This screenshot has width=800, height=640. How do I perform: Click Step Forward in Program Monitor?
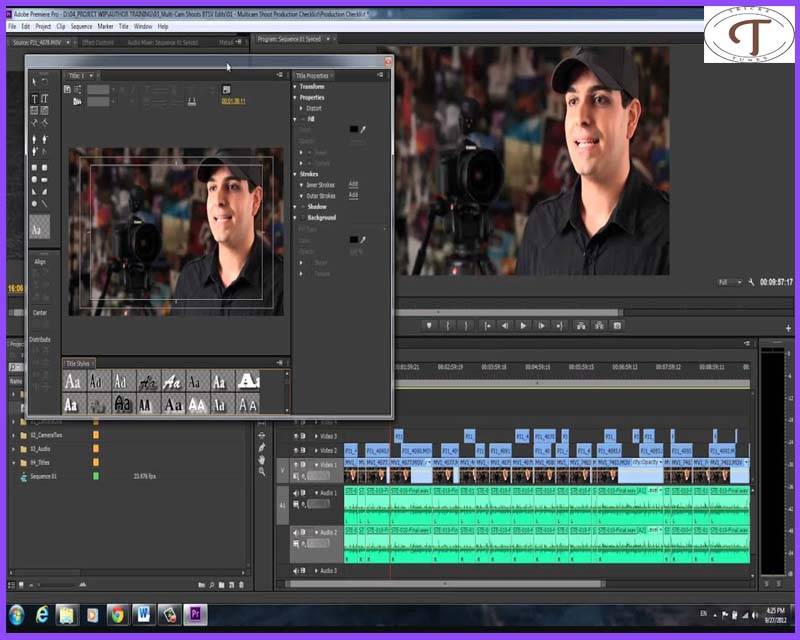[541, 326]
